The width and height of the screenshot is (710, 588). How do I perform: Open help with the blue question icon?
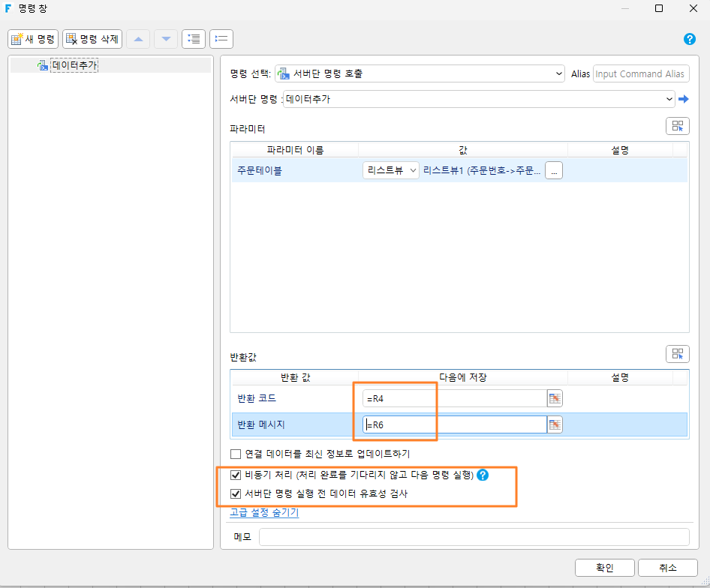pyautogui.click(x=689, y=40)
